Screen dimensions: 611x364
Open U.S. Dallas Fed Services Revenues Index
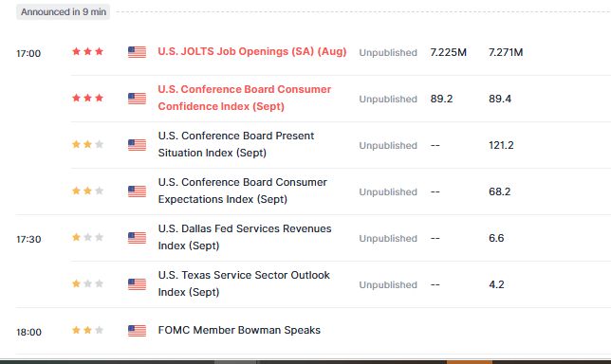(x=245, y=237)
